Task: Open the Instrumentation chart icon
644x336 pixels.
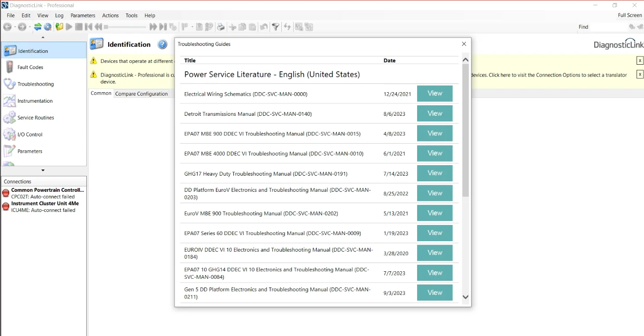Action: coord(10,101)
